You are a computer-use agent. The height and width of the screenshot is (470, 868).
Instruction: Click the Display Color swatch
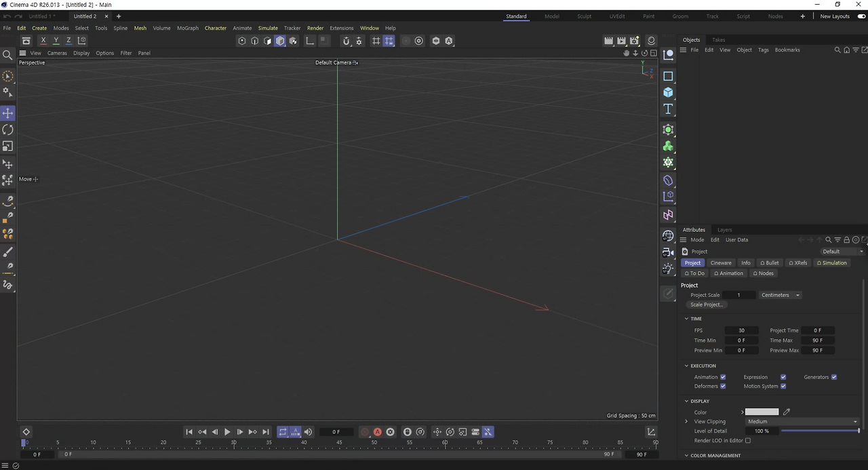point(762,412)
